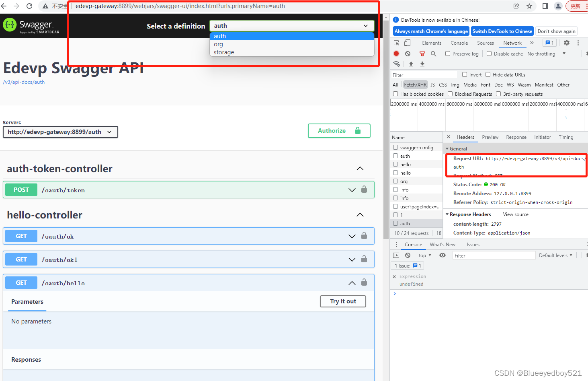
Task: Open console context 'top' dropdown
Action: pos(425,255)
